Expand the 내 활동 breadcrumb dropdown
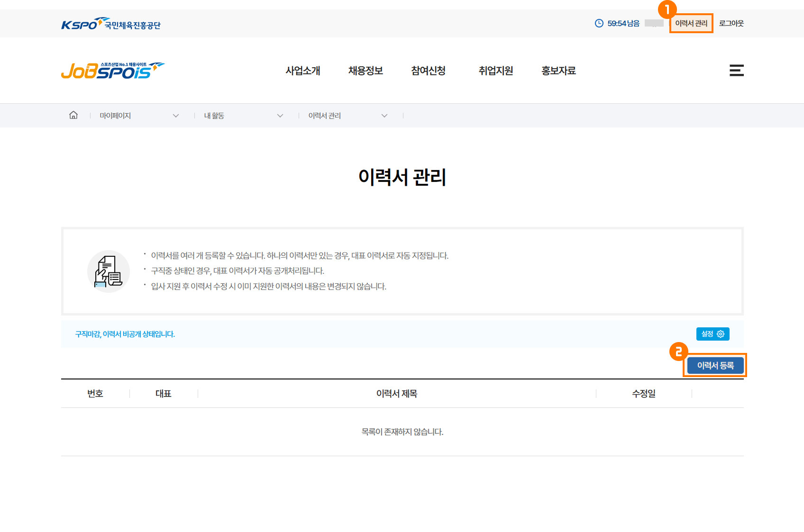This screenshot has height=532, width=804. coord(280,116)
